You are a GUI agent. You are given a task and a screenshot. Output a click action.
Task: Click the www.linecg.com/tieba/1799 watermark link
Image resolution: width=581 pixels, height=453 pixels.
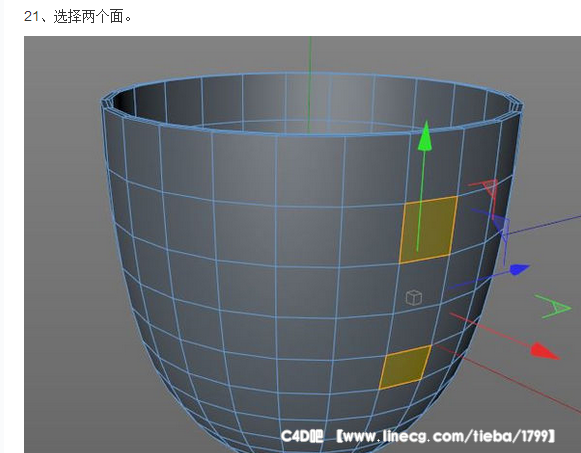446,436
